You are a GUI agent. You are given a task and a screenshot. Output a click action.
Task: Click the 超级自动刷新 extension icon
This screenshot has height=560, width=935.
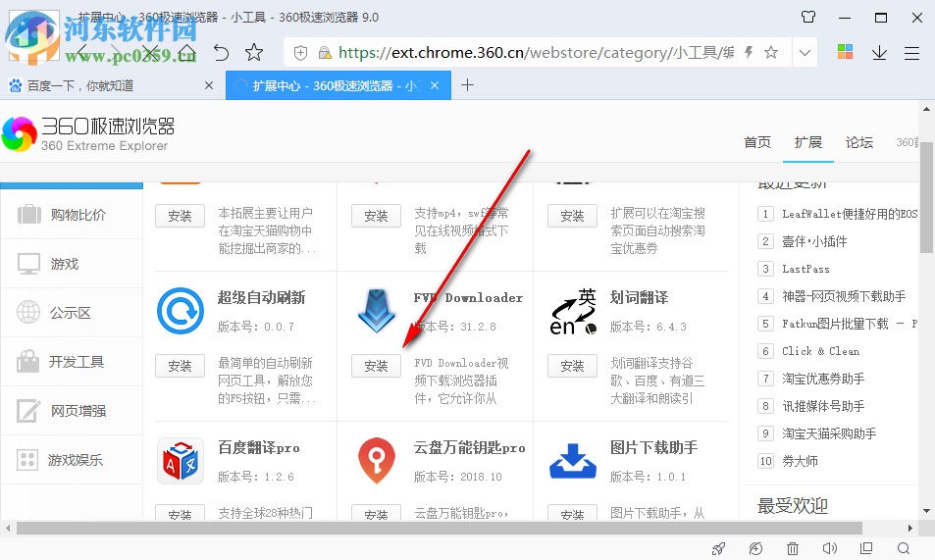(181, 311)
